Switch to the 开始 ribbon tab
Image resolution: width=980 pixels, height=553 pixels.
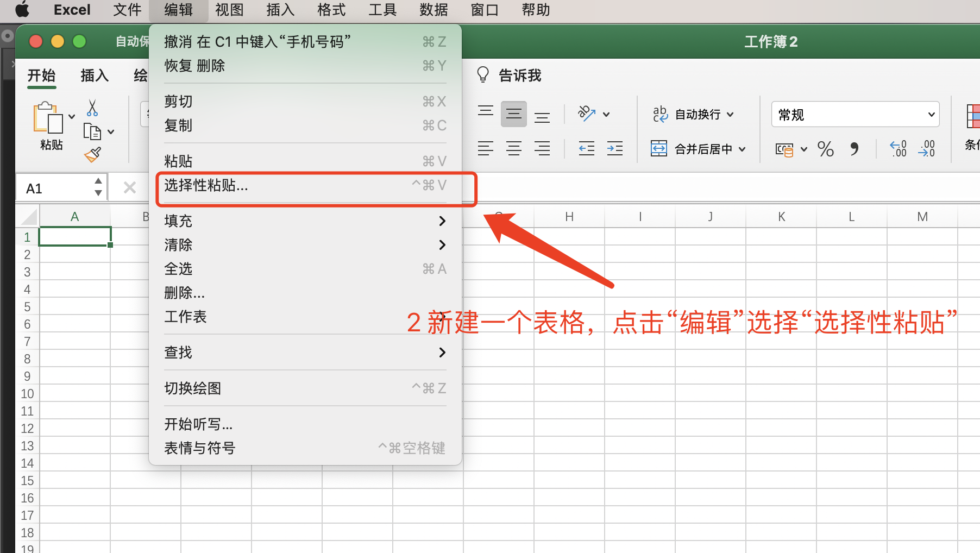(42, 76)
